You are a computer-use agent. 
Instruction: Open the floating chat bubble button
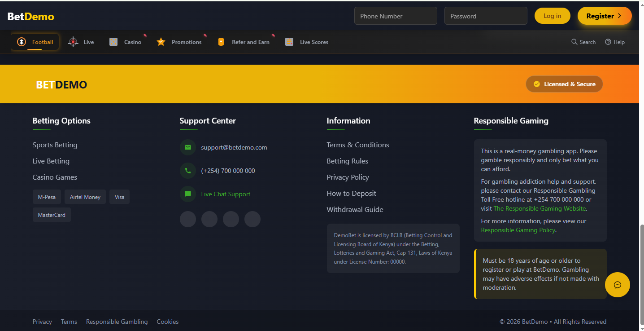(618, 285)
